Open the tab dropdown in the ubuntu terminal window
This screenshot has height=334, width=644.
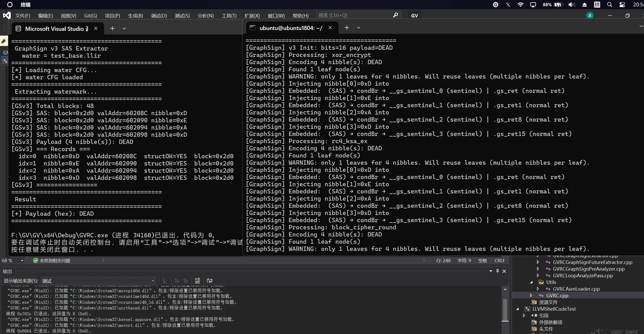tap(359, 28)
